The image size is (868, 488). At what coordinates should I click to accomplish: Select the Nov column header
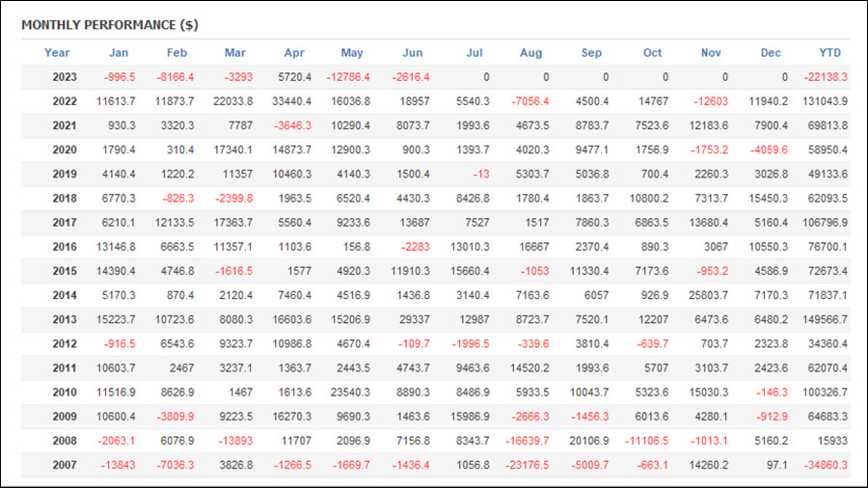711,53
